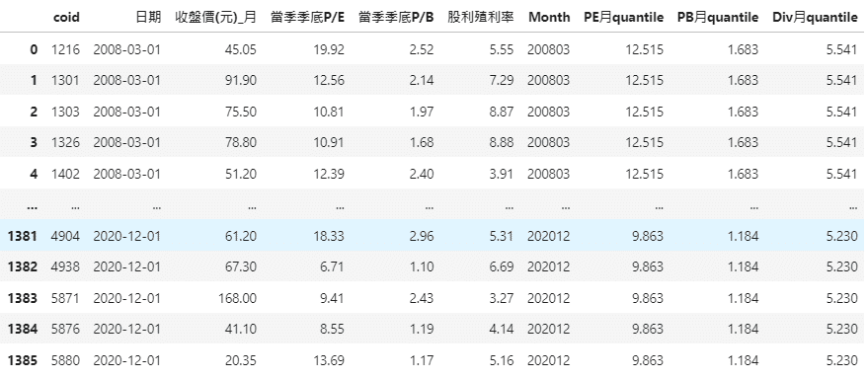
Task: Click the 當季季底P/B column header
Action: (396, 17)
